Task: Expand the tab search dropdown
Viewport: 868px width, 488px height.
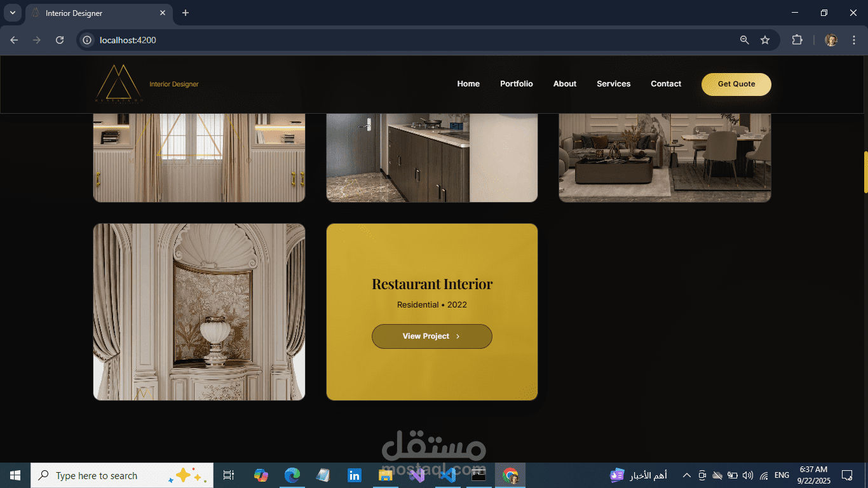Action: point(12,13)
